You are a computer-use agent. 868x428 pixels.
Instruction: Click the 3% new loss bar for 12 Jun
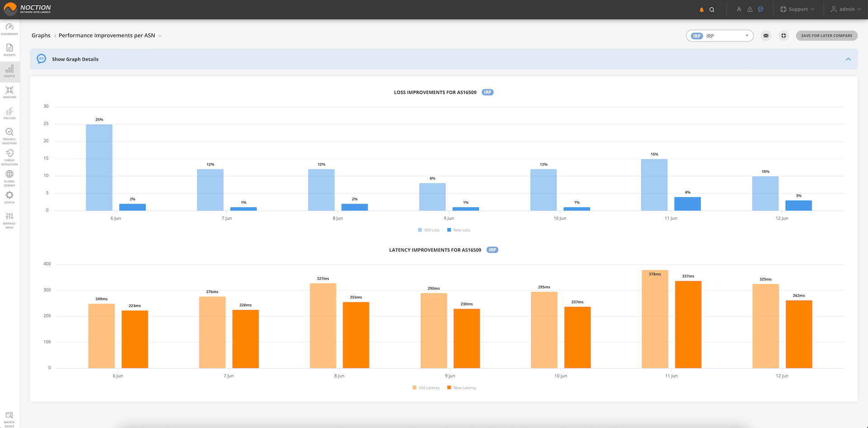pyautogui.click(x=799, y=206)
